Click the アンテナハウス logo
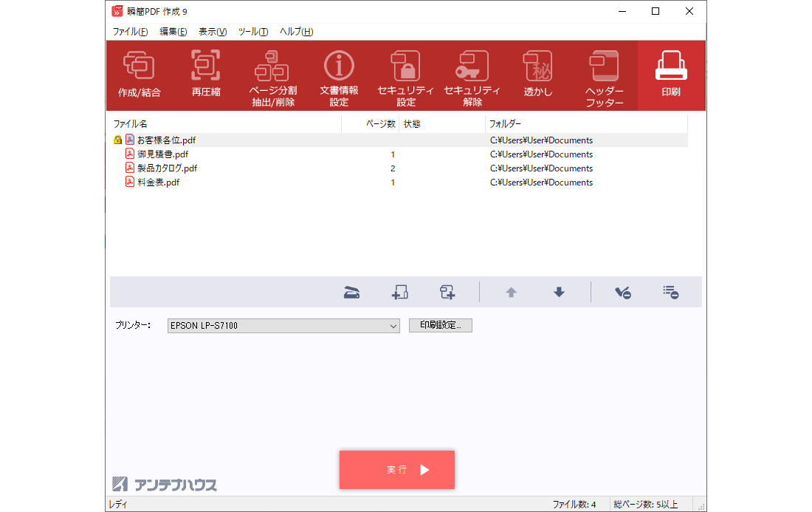This screenshot has height=512, width=812. 164,484
